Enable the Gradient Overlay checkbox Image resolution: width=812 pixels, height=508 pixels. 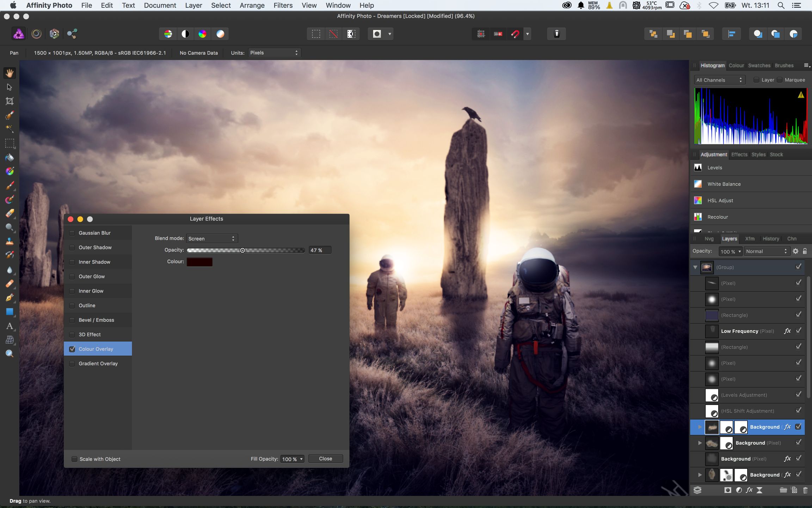tap(72, 363)
